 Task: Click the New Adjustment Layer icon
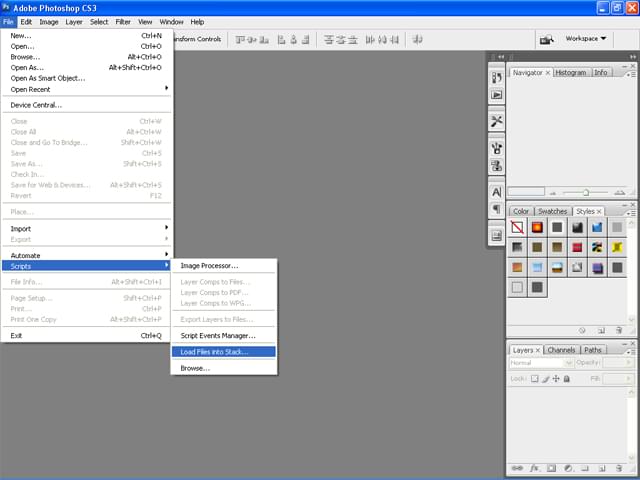(x=568, y=468)
